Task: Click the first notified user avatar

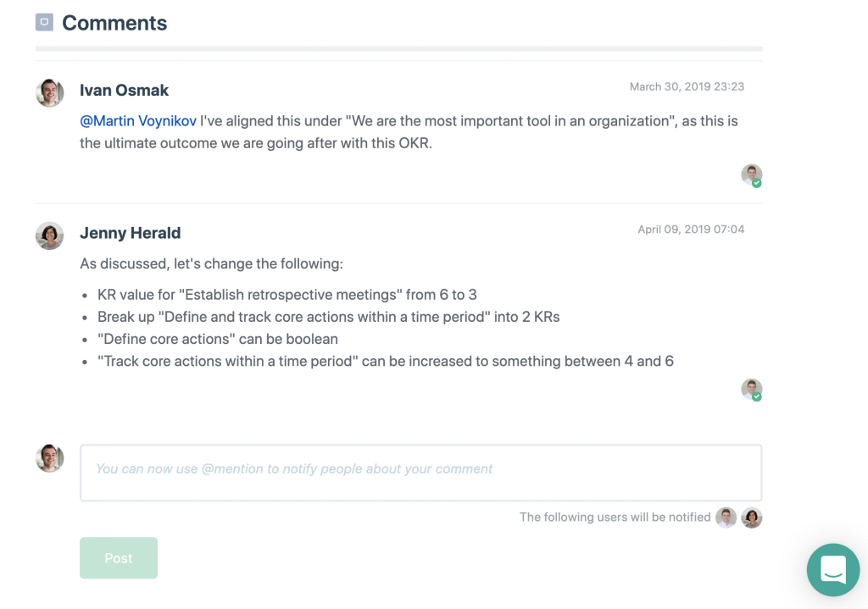Action: point(726,518)
